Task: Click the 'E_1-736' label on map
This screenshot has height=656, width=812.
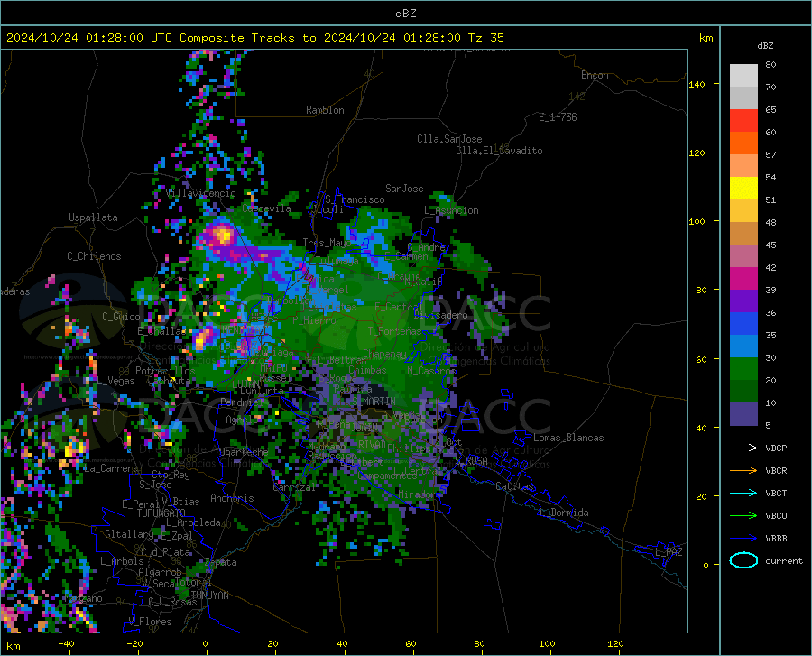Action: point(558,117)
